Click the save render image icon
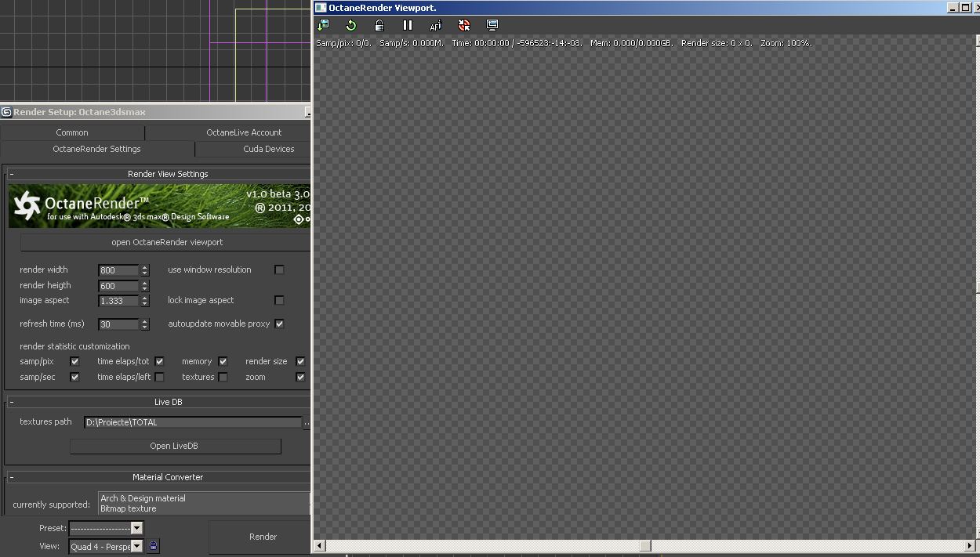980x557 pixels. click(323, 25)
